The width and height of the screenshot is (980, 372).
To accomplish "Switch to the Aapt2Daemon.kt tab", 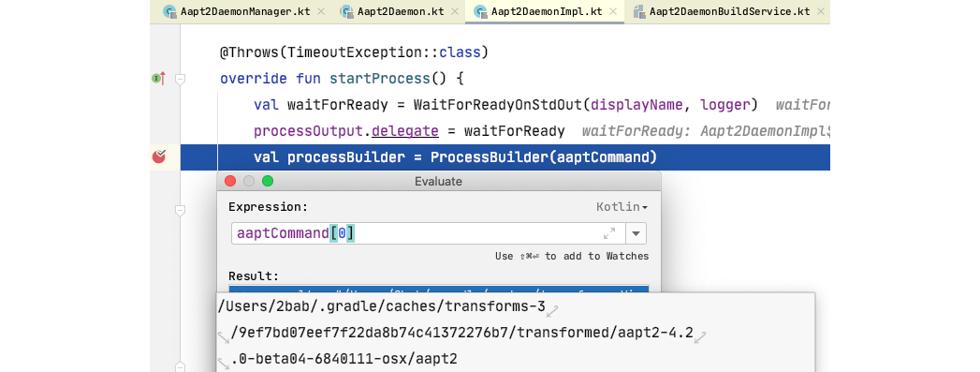I will (x=399, y=11).
